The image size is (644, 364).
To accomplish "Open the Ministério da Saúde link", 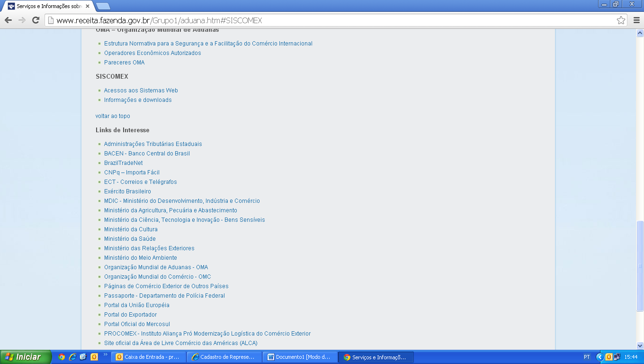I will [x=130, y=238].
